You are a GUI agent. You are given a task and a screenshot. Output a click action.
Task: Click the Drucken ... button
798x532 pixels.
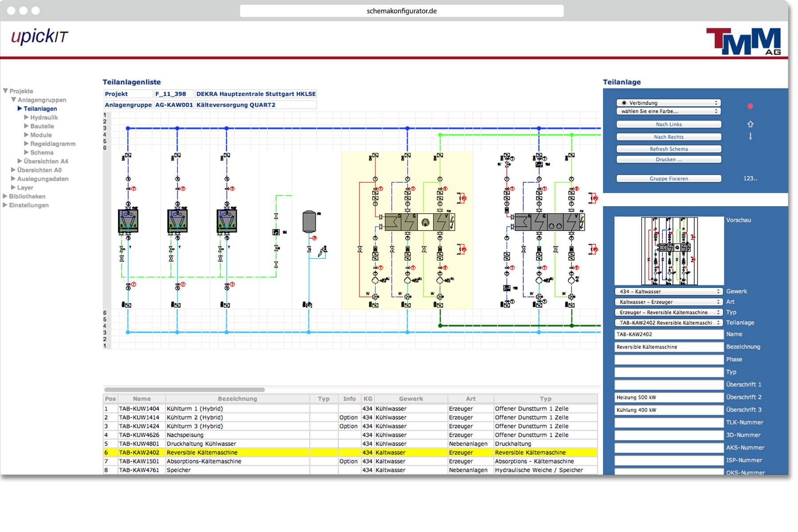669,160
